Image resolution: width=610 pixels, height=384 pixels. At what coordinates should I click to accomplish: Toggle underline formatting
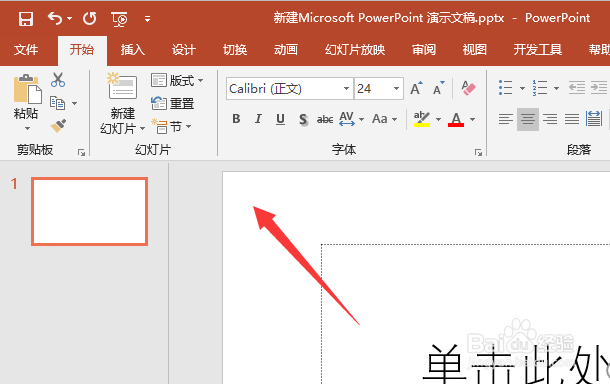pos(280,119)
